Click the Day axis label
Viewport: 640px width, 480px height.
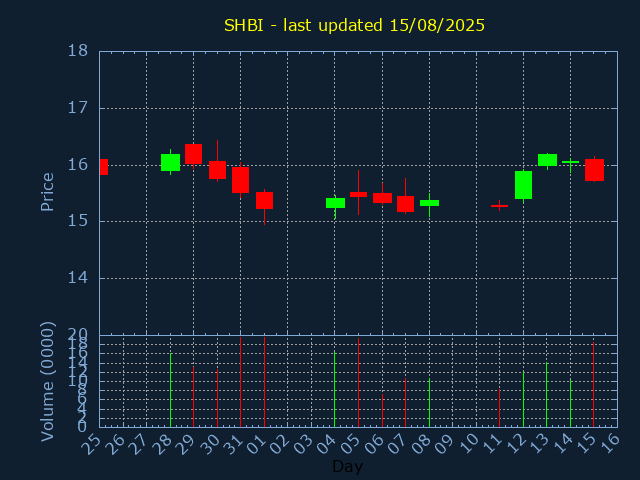pos(347,466)
